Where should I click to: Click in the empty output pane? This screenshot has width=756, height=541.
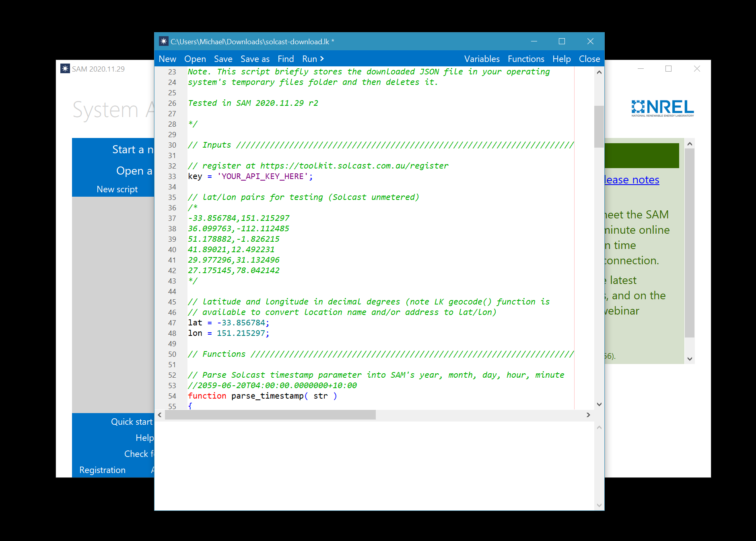coord(374,466)
